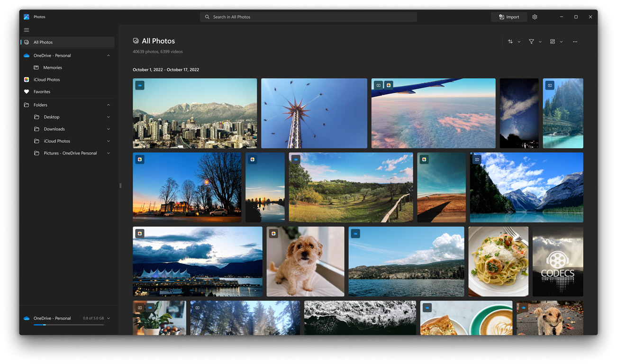
Task: Click the 0.8 of 5.0 GB storage text
Action: [93, 318]
